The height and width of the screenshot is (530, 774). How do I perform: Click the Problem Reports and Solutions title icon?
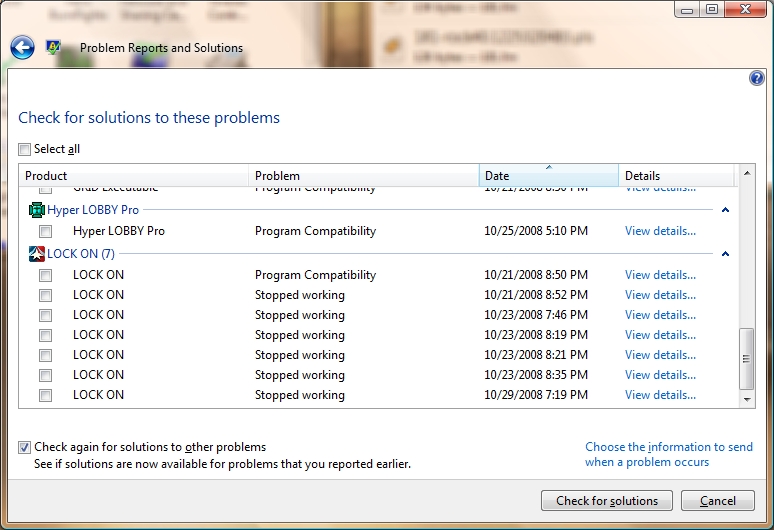pyautogui.click(x=53, y=47)
